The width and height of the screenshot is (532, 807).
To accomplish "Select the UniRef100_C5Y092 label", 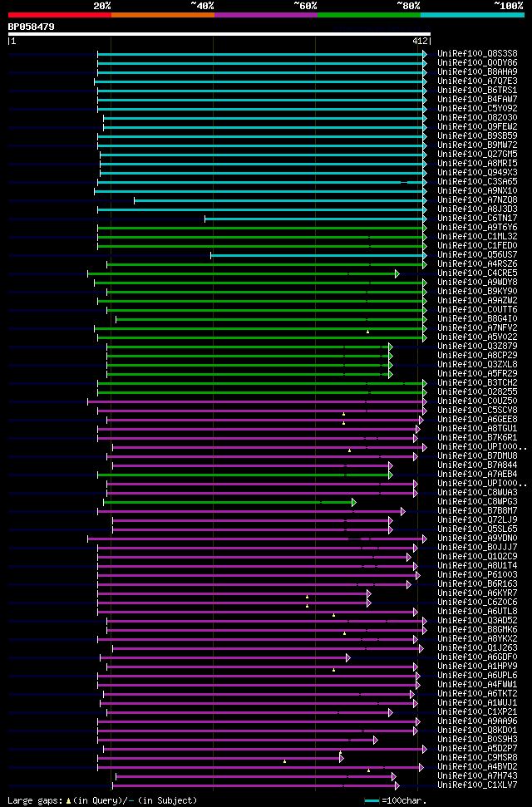I will [477, 109].
